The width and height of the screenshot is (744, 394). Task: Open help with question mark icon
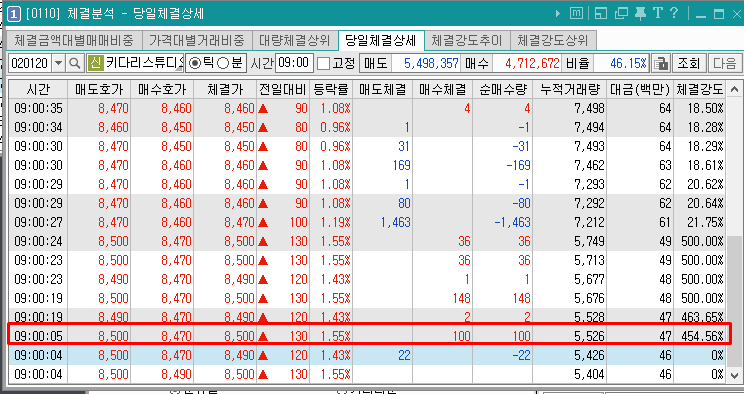tap(674, 13)
